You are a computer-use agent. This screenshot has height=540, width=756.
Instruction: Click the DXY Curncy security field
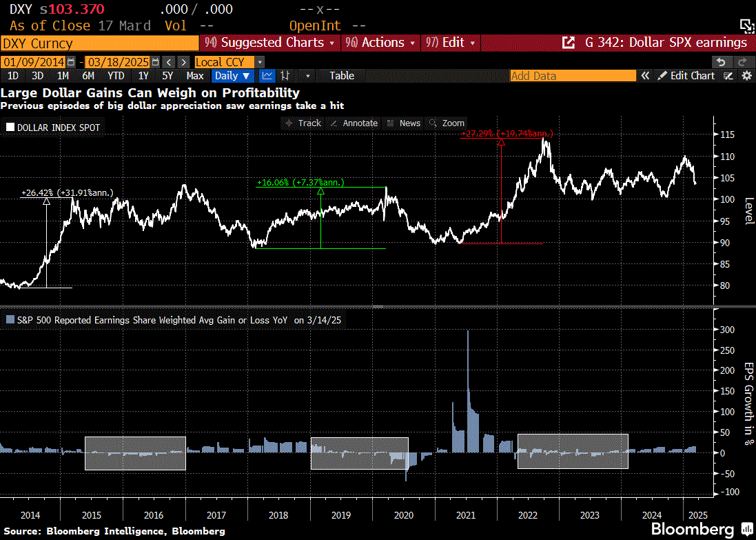click(x=100, y=43)
